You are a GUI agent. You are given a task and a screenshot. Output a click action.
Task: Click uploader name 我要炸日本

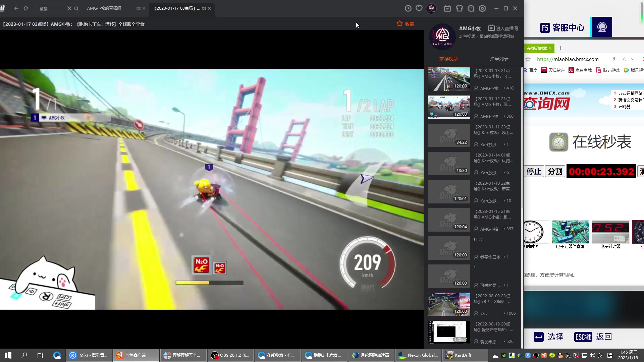click(490, 257)
